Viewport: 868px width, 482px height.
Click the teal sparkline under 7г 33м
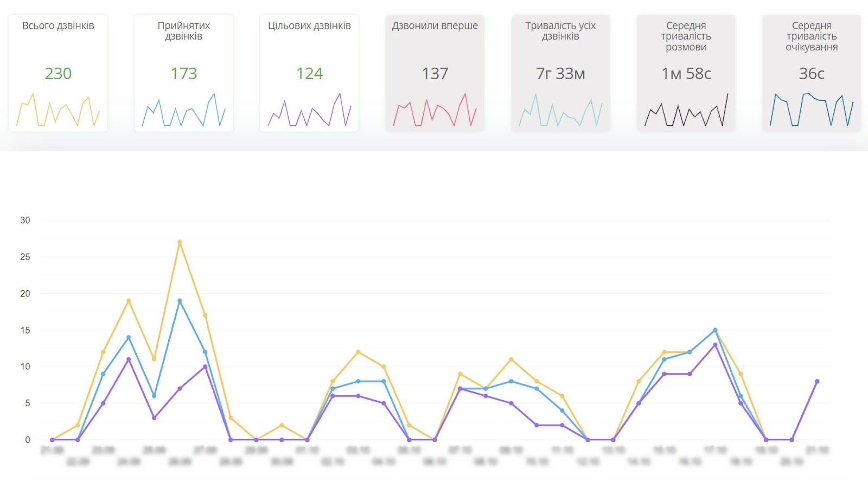tap(560, 110)
